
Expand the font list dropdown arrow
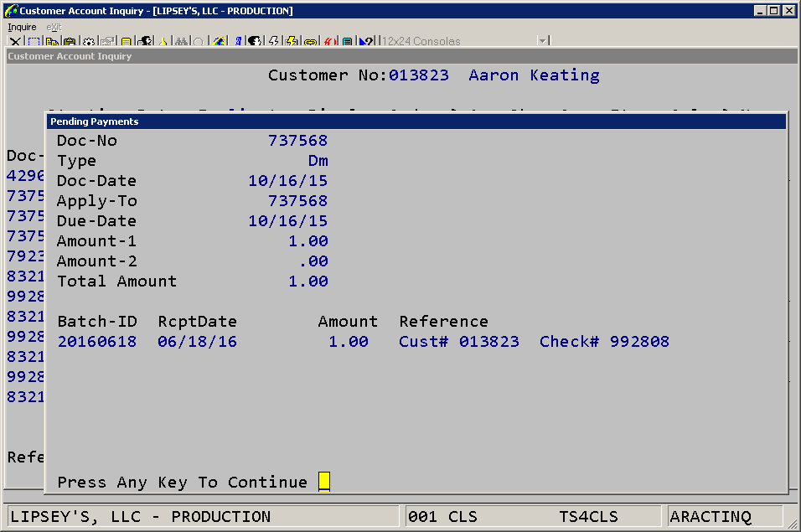[542, 41]
